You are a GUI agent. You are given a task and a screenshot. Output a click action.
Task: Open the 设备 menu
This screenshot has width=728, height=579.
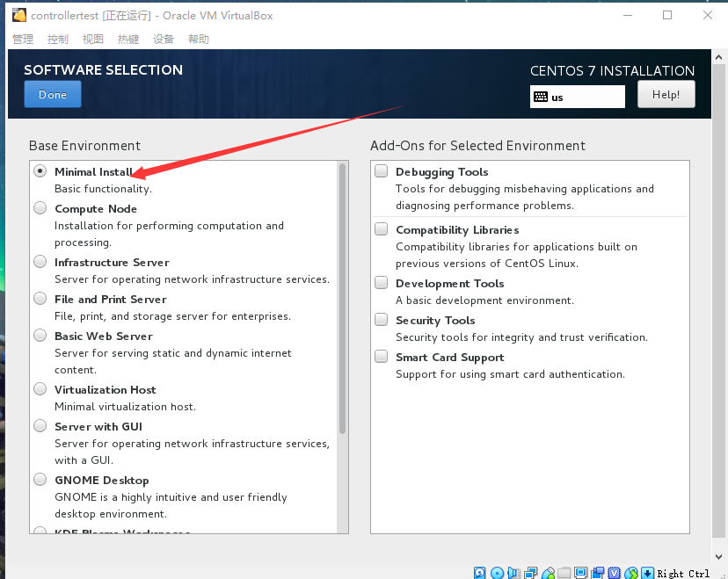coord(164,39)
